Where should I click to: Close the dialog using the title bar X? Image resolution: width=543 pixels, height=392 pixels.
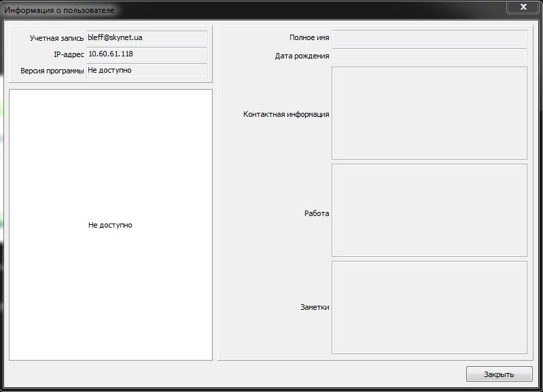tap(523, 7)
